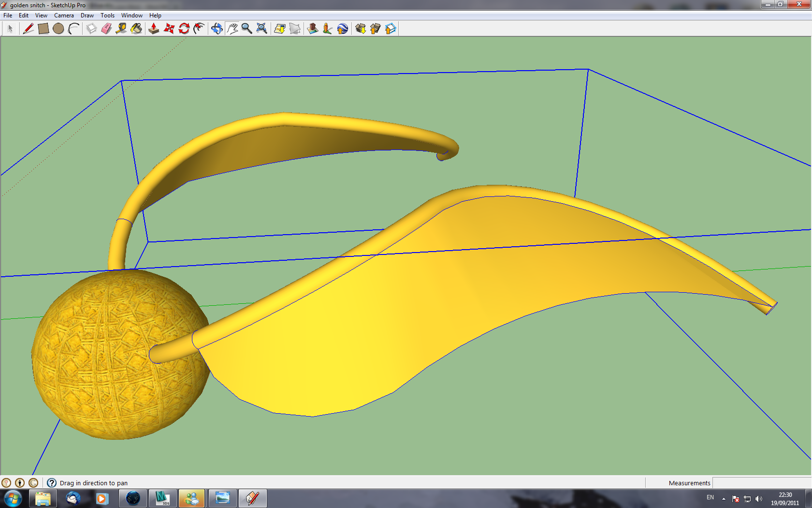
Task: Open Instructor help question-mark icon
Action: [52, 483]
